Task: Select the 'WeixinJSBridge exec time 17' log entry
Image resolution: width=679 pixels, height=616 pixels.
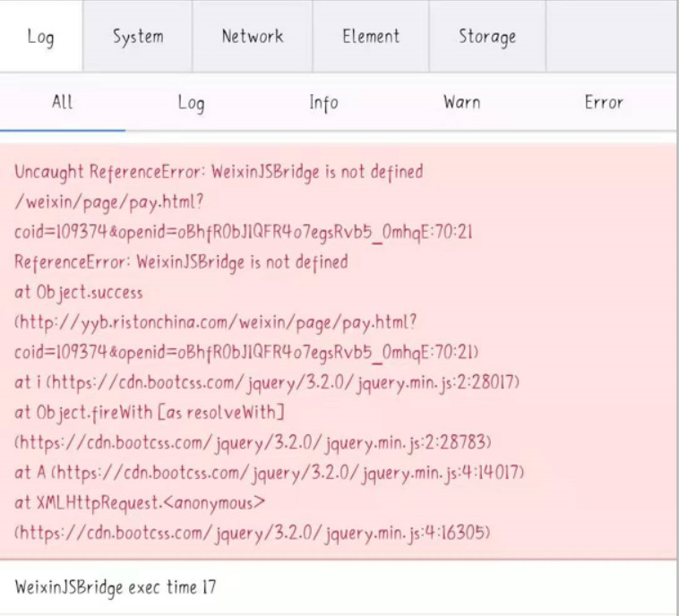Action: click(116, 587)
